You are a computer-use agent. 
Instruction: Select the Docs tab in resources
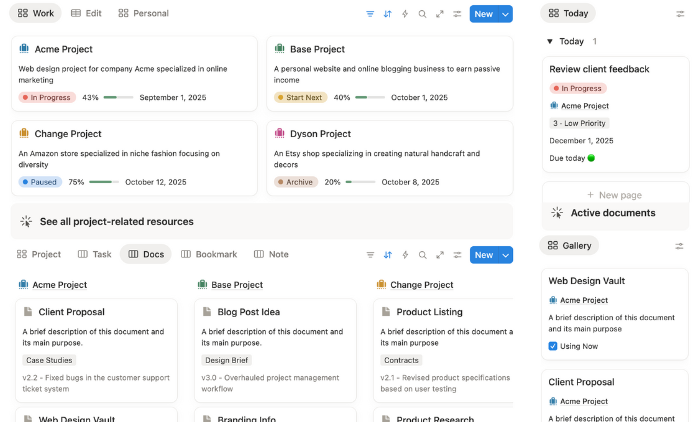pos(146,254)
